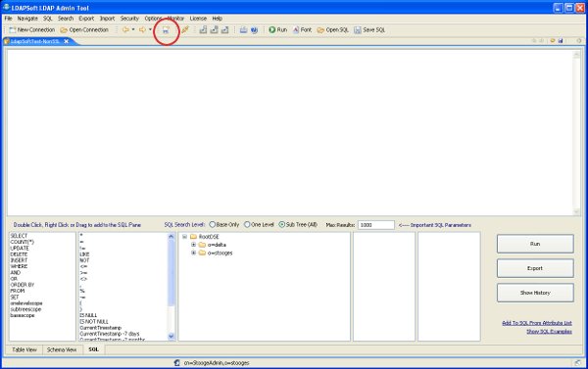Click the yellow folder icon at tab bar right

[x=553, y=40]
